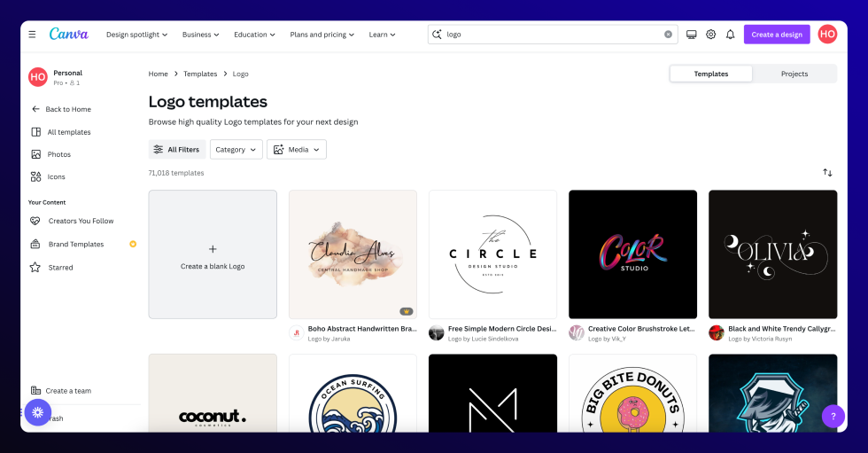Click the Brand Templates yellow badge
The height and width of the screenshot is (453, 868).
click(133, 244)
